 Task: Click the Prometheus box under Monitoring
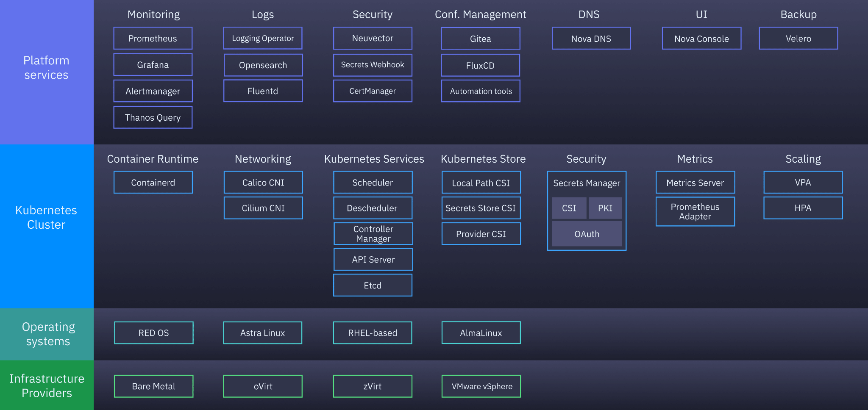(x=153, y=39)
